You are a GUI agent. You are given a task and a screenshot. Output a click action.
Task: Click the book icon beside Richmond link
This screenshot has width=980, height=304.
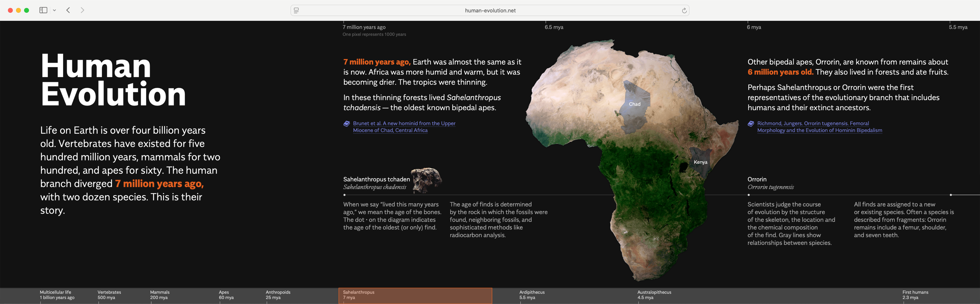[751, 124]
